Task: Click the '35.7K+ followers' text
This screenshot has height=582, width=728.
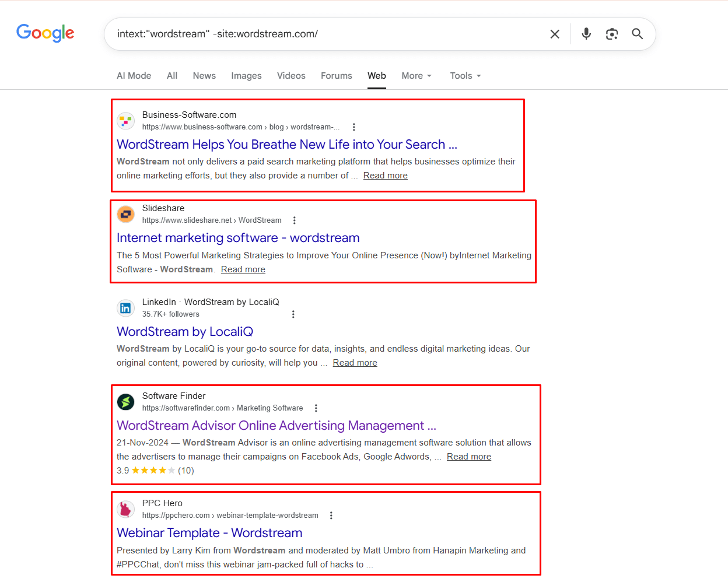Action: (x=171, y=314)
